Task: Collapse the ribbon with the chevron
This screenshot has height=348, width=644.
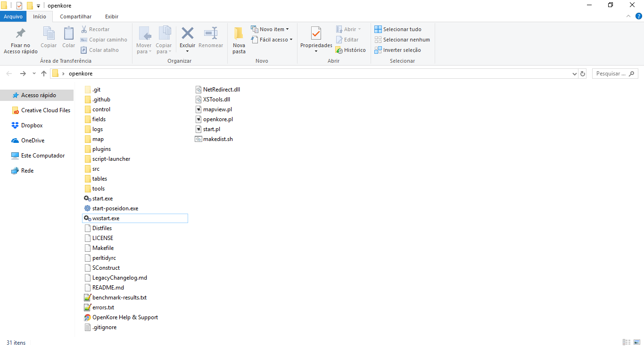Action: point(628,16)
